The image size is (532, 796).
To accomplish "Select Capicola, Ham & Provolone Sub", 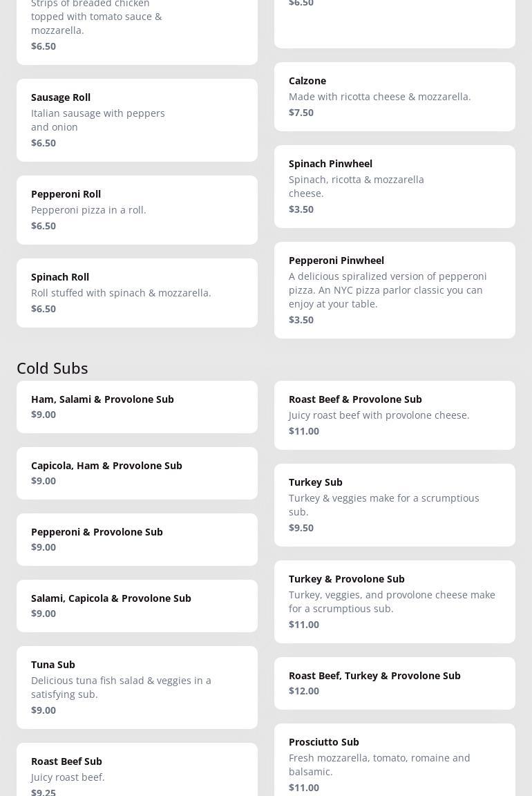I will point(137,473).
